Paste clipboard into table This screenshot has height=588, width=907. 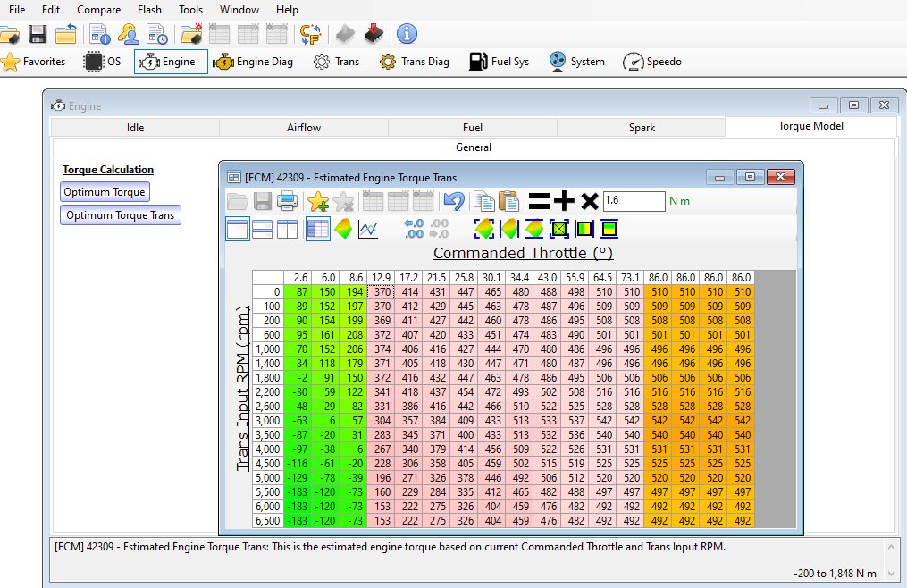508,201
